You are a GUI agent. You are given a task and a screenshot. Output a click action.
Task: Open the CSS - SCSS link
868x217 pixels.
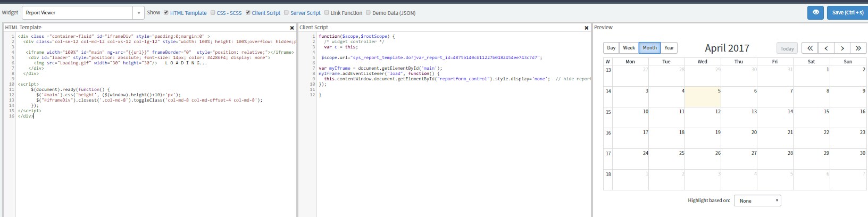(x=229, y=13)
